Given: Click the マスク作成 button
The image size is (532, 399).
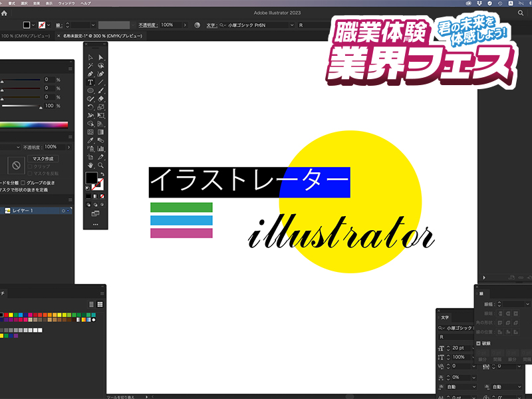Looking at the screenshot, I should click(x=43, y=158).
